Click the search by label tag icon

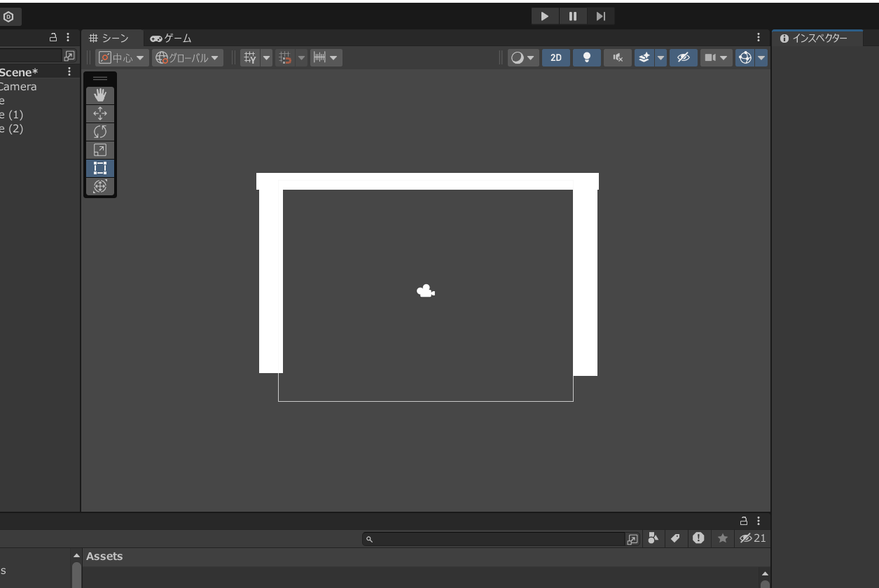click(675, 538)
